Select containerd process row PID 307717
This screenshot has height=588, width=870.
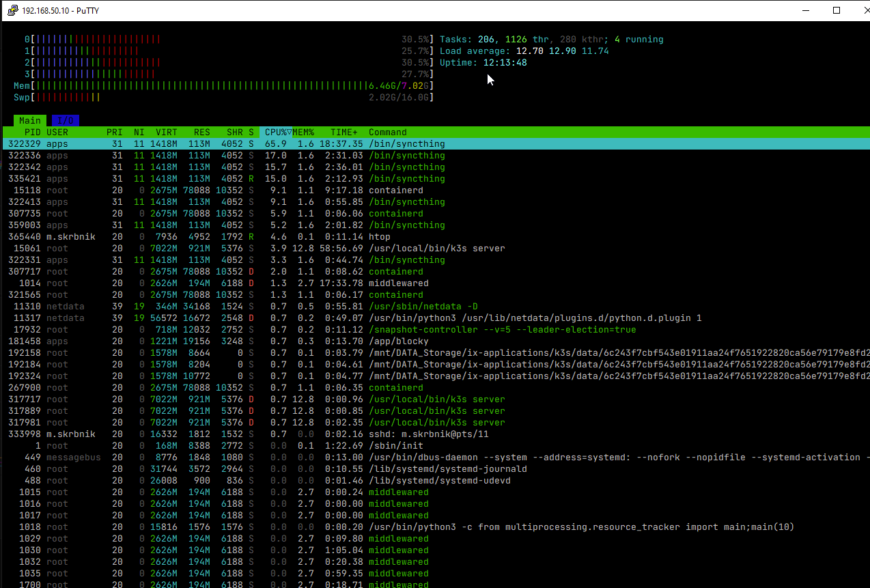click(436, 272)
